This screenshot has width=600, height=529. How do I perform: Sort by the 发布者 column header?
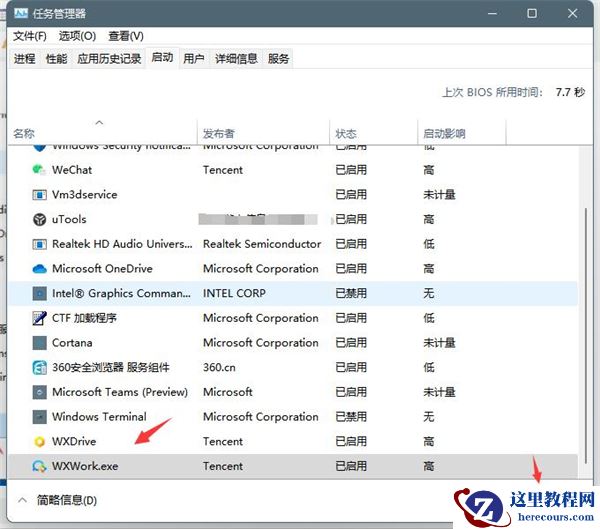coord(263,133)
